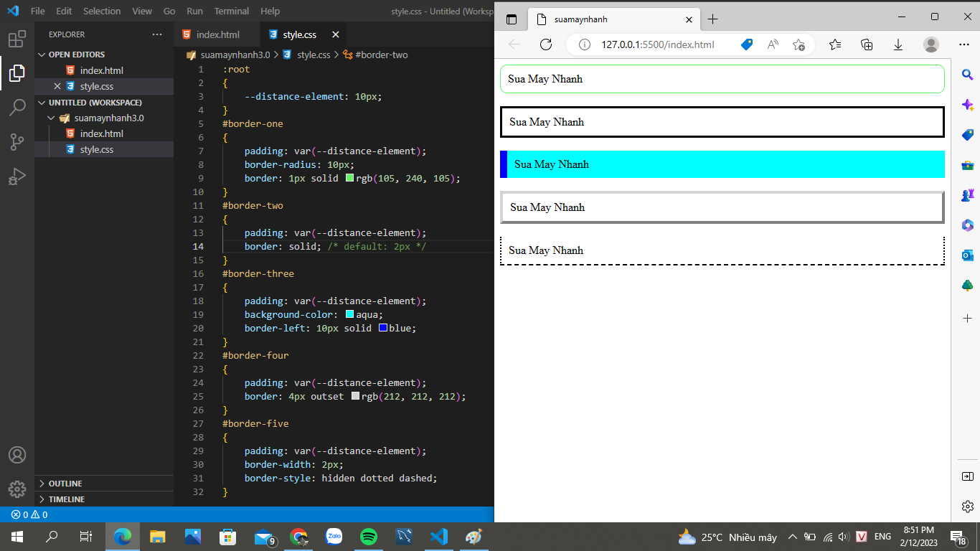
Task: Expand the Timeline section
Action: pyautogui.click(x=104, y=499)
